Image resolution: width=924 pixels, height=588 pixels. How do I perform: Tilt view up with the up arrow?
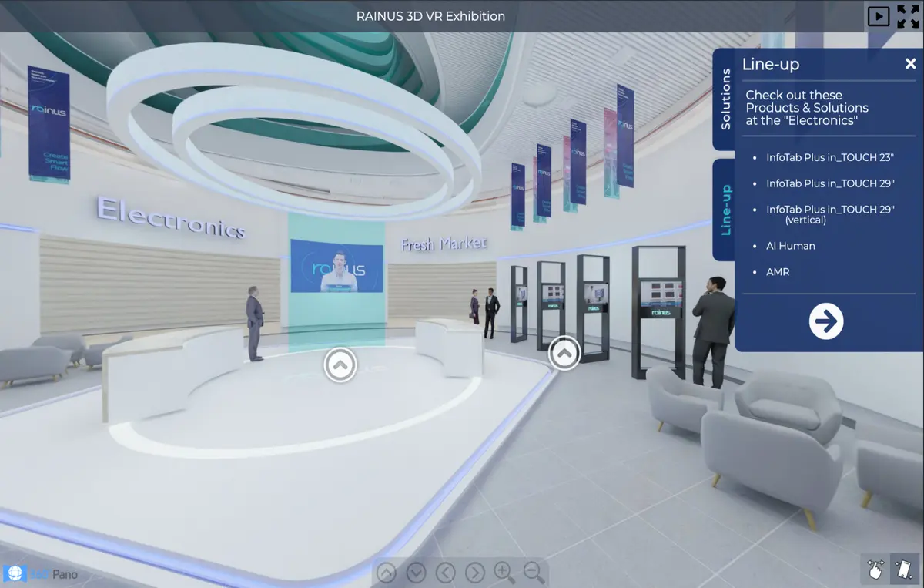tap(387, 573)
